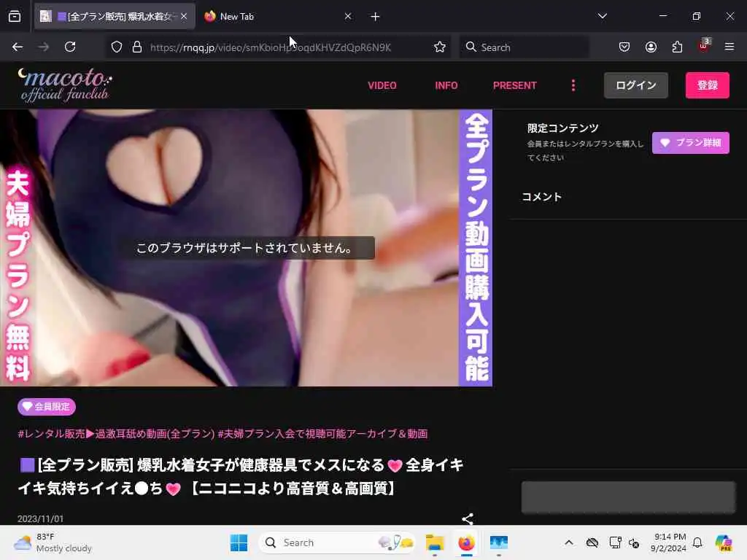The width and height of the screenshot is (747, 560).
Task: Open the Windows Start menu
Action: pyautogui.click(x=239, y=542)
